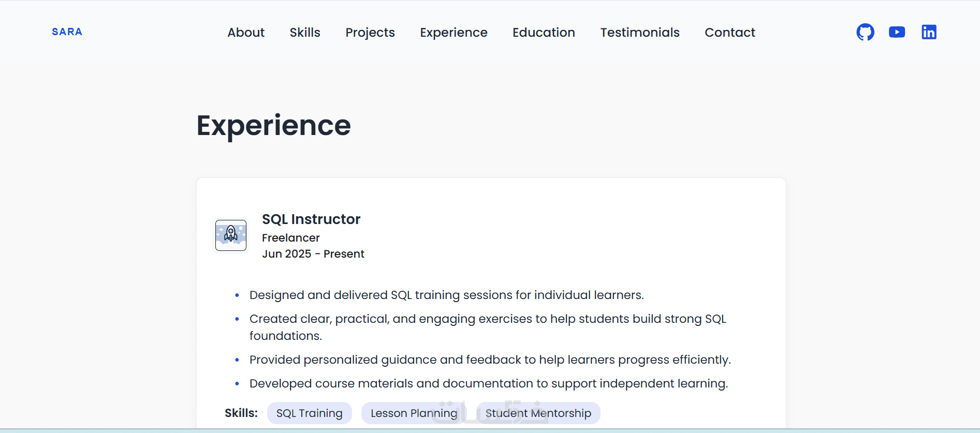Screen dimensions: 980x433
Task: Click the Contact nav link
Action: pyautogui.click(x=729, y=33)
